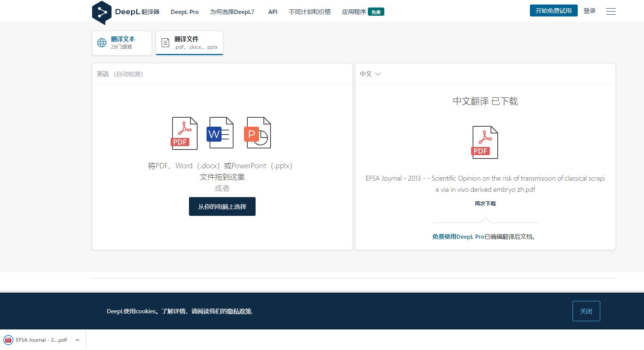This screenshot has width=644, height=350.
Task: Click the DeepL 翻译器 brand text
Action: pyautogui.click(x=137, y=12)
